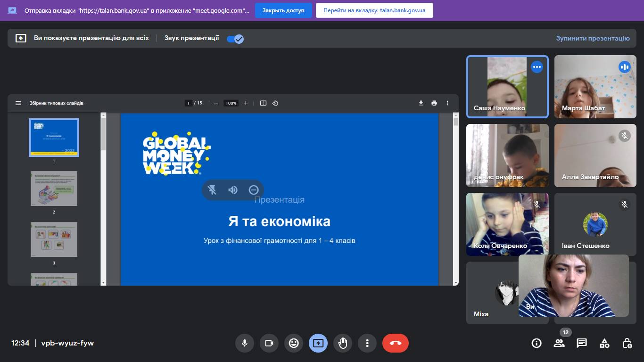Remove presentation using overlay minus icon
The width and height of the screenshot is (644, 362).
(x=254, y=190)
